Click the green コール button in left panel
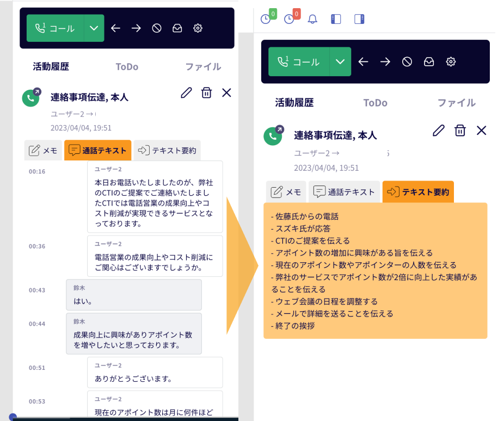This screenshot has width=504, height=421. 56,28
